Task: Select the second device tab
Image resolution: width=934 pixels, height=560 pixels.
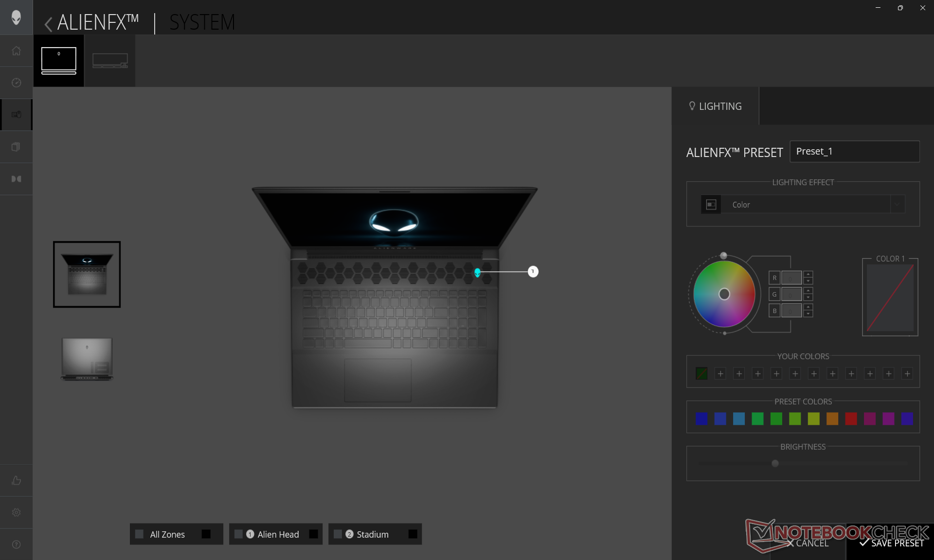Action: 110,61
